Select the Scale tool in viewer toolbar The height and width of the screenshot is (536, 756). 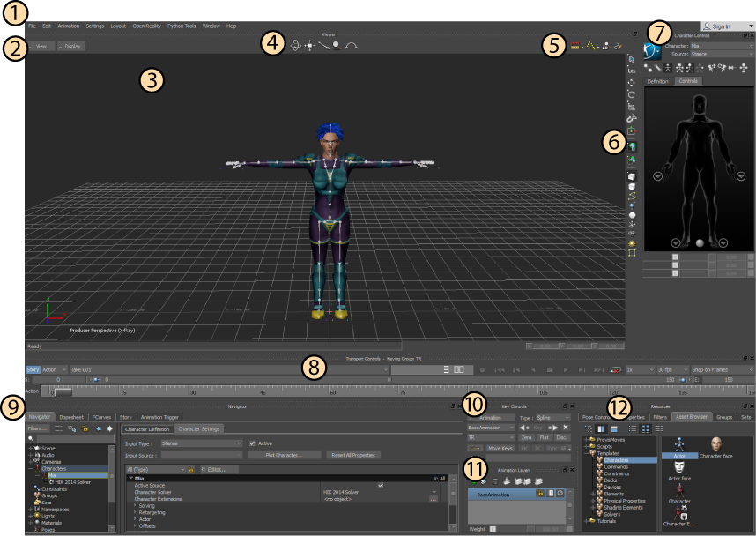pyautogui.click(x=632, y=106)
